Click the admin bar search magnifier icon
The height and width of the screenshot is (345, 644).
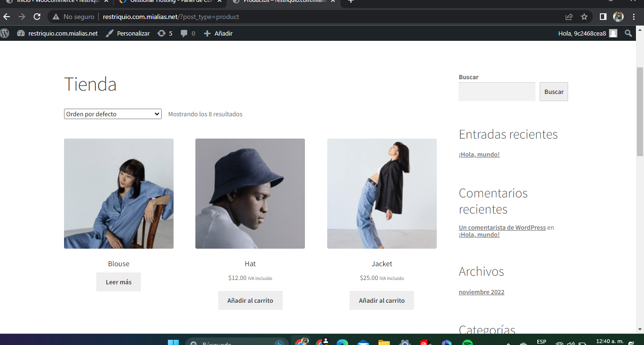point(628,33)
